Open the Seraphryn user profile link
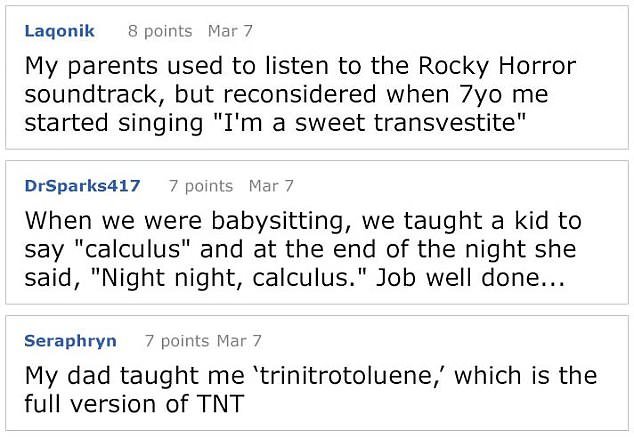Screen dimensions: 634x439 [70, 341]
